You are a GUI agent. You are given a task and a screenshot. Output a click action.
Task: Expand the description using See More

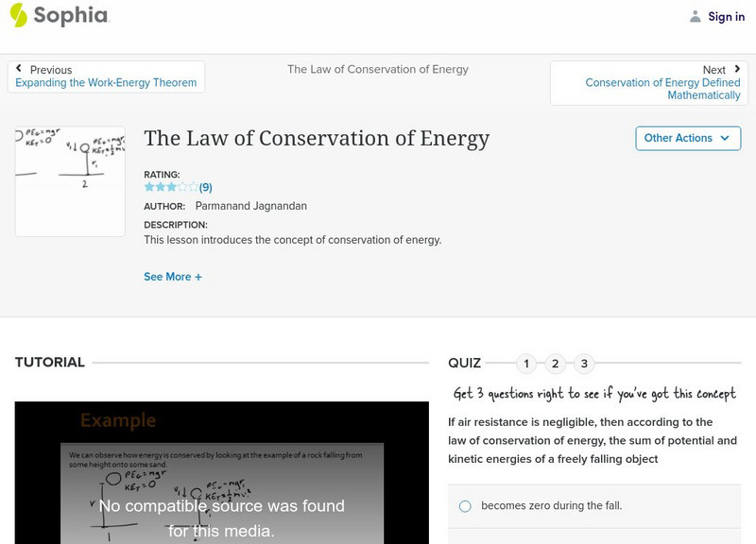tap(173, 277)
